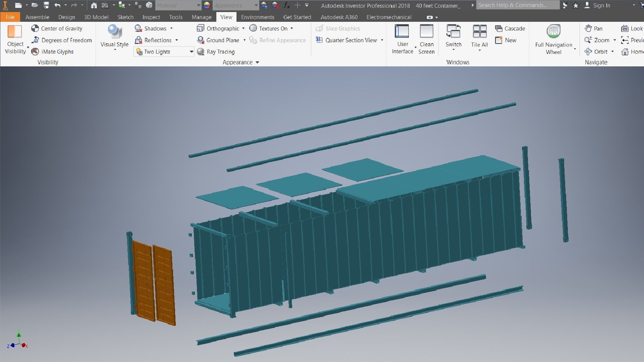Open the Environments ribbon tab

[x=258, y=17]
